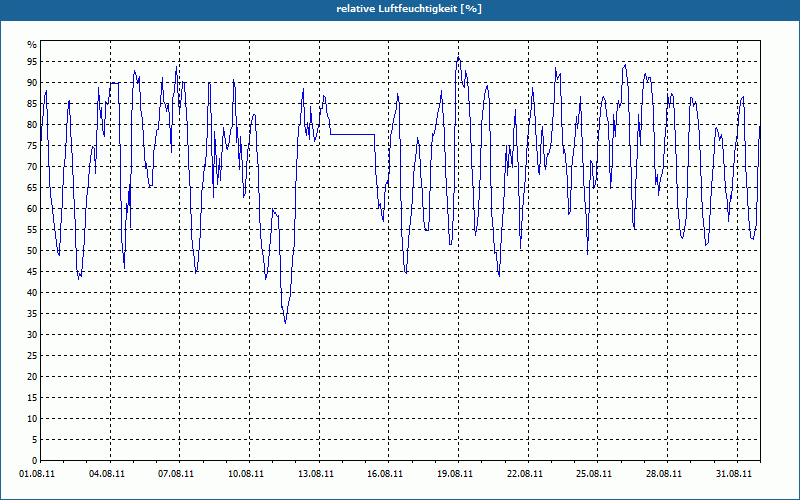Screen dimensions: 800x500
Task: Click the y-axis value 25
Action: click(x=32, y=356)
